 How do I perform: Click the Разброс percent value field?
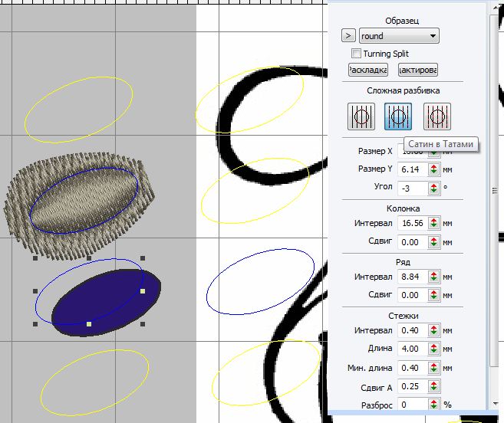coord(413,404)
